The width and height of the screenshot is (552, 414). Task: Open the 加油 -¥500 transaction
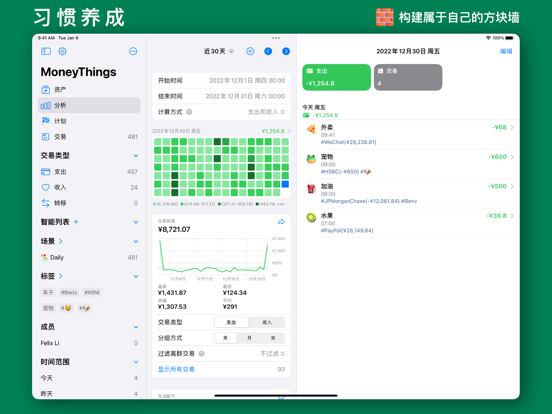411,194
